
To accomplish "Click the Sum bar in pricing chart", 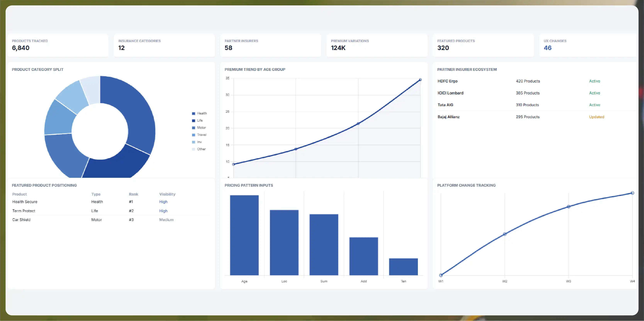I will pos(324,245).
